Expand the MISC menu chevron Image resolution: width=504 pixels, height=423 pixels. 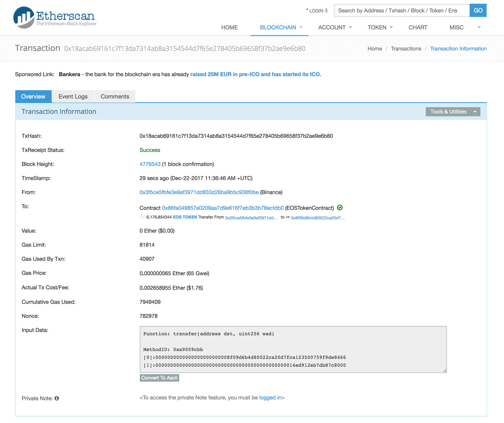pyautogui.click(x=479, y=27)
